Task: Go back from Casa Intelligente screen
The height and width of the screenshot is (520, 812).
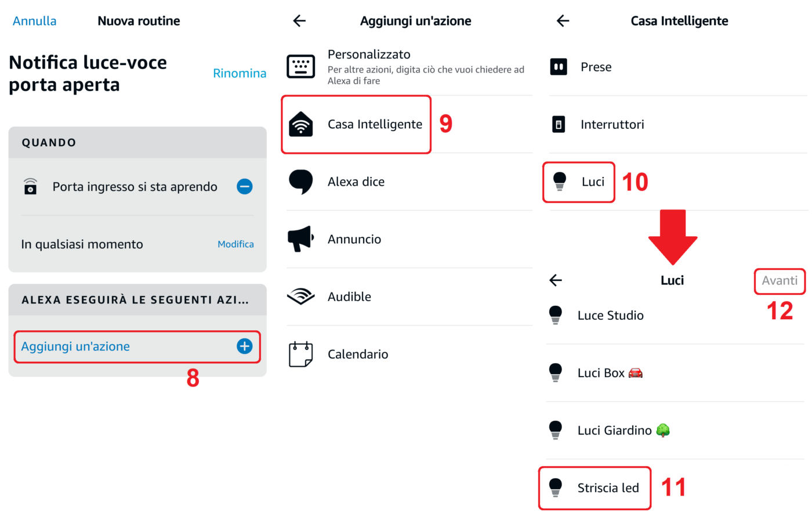Action: point(563,21)
